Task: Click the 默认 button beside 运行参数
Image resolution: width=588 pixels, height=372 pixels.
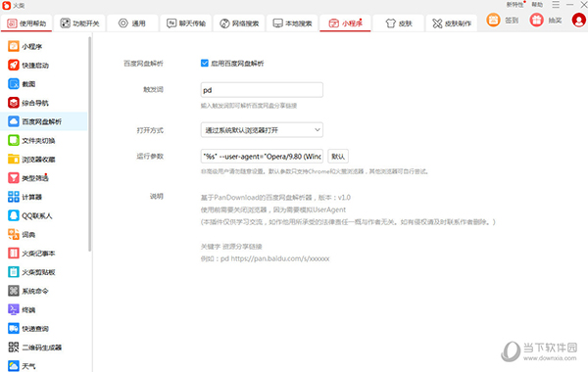Action: click(338, 157)
